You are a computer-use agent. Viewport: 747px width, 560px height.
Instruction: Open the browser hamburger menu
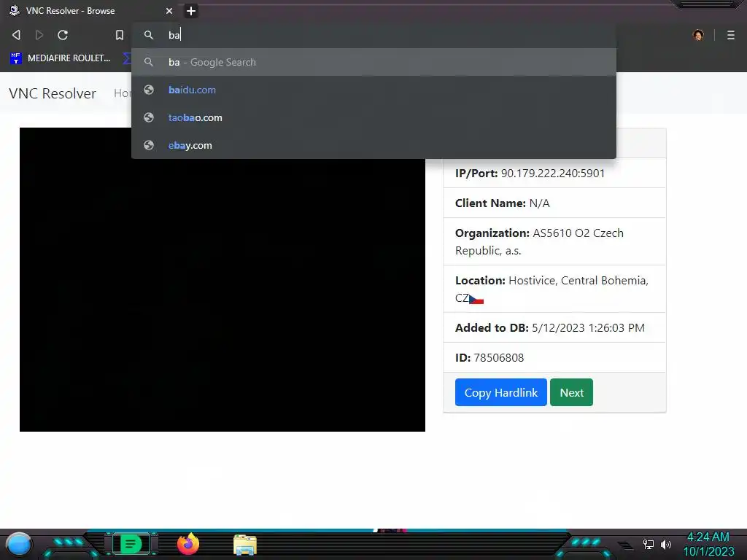[x=730, y=35]
